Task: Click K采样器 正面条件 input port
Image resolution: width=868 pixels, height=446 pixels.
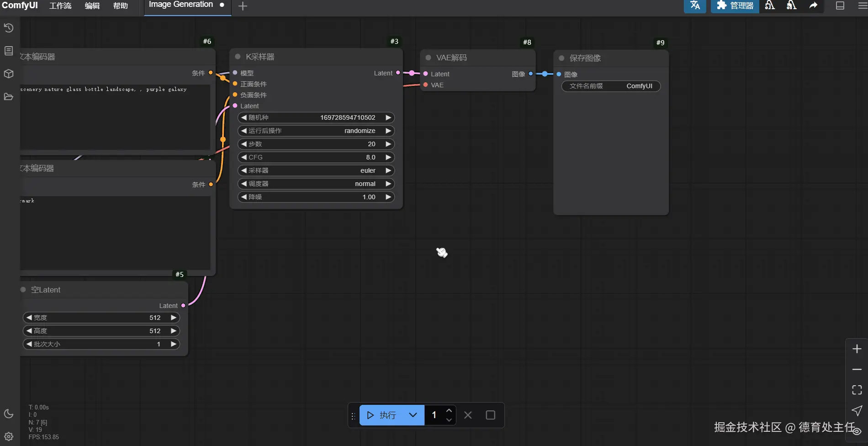Action: tap(235, 84)
